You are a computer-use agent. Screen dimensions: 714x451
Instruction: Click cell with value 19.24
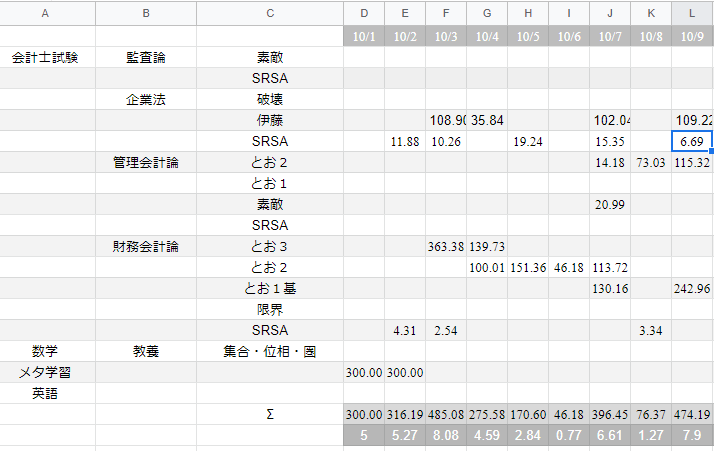click(x=528, y=141)
